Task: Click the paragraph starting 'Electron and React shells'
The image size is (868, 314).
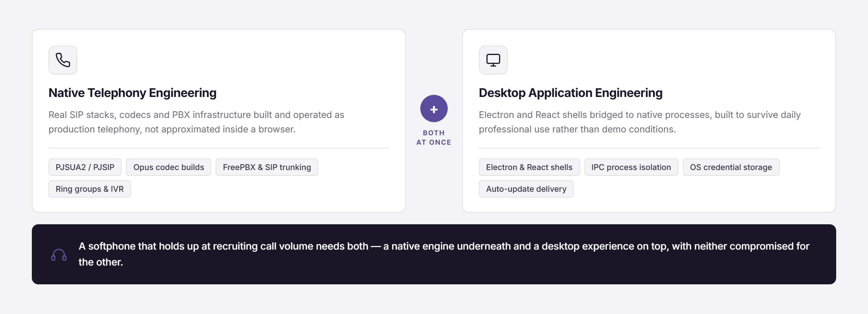Action: (640, 122)
